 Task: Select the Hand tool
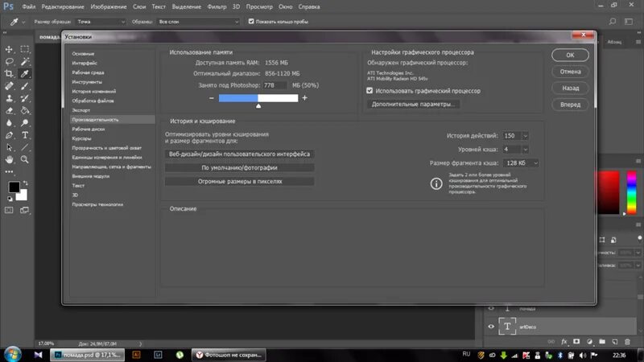click(x=9, y=159)
